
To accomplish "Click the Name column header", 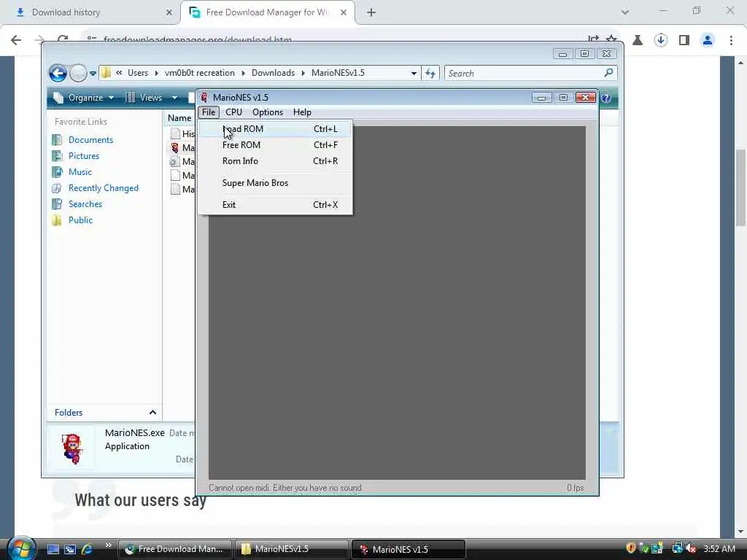I will pos(179,118).
